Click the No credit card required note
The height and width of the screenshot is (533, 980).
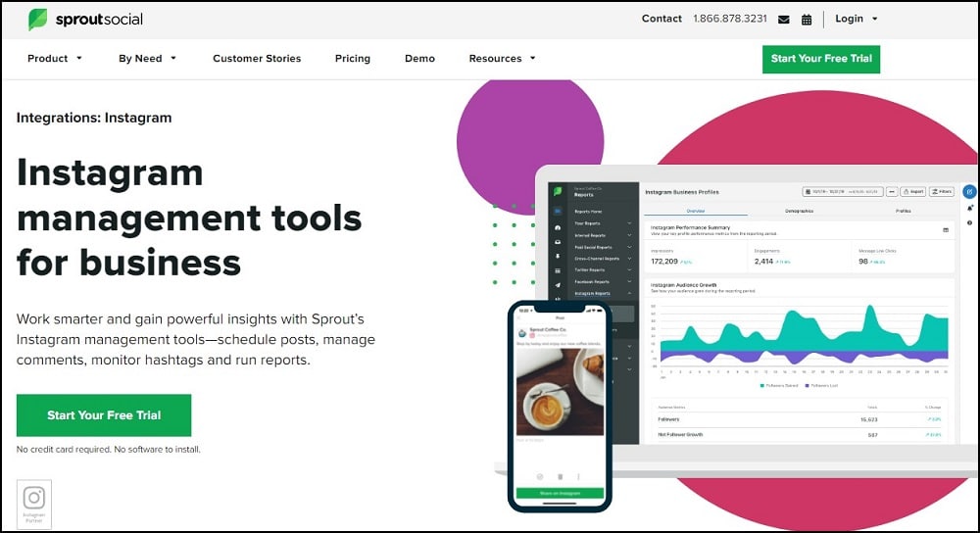[x=108, y=450]
